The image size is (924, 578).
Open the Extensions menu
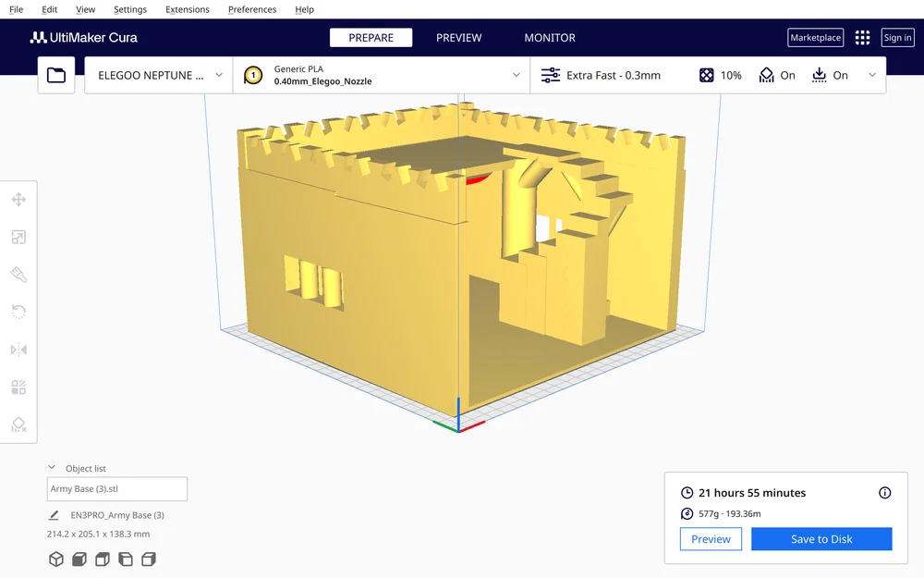(x=188, y=9)
